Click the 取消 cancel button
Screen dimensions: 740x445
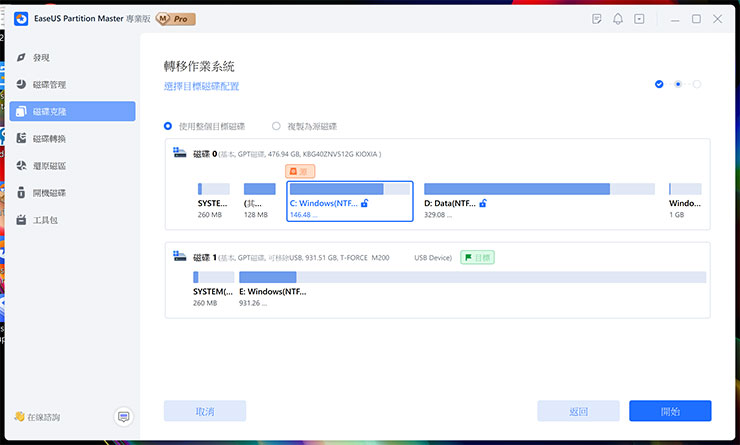pos(205,411)
